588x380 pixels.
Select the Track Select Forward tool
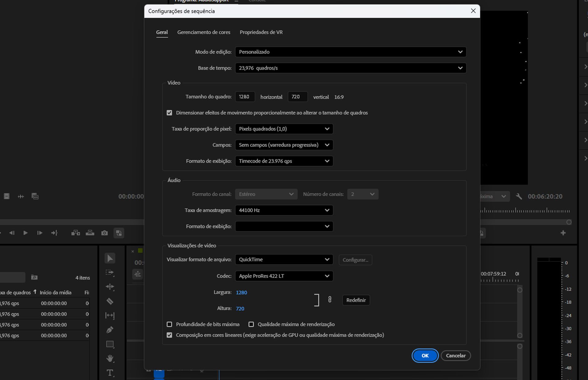(x=110, y=273)
